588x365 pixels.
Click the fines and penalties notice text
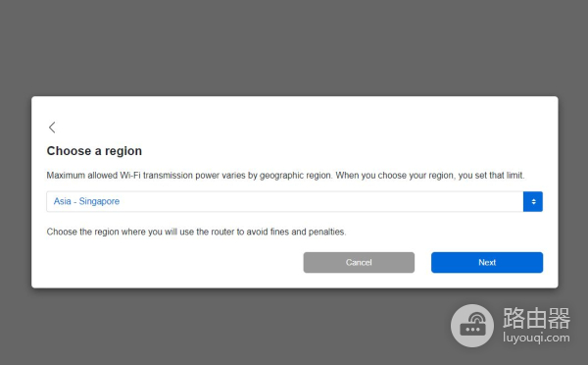click(196, 232)
